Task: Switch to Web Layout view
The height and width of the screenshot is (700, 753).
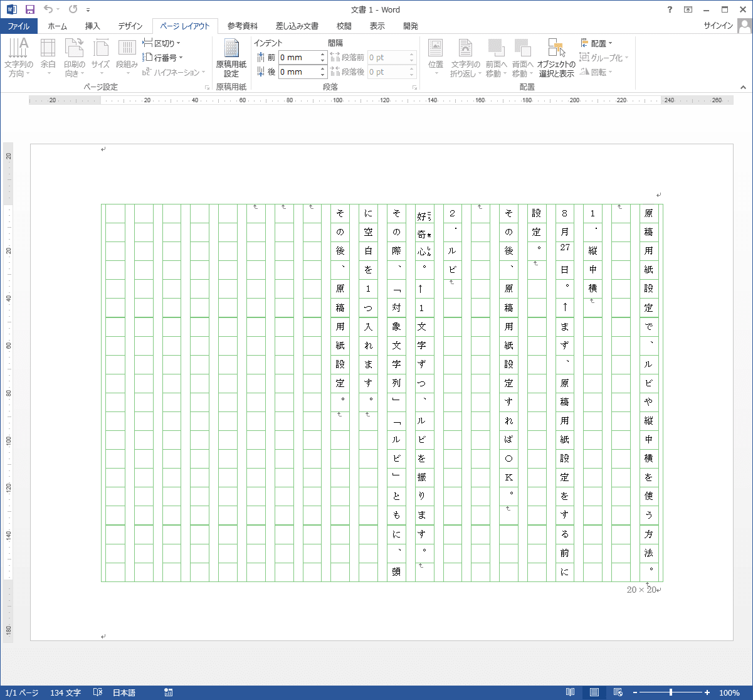Action: 618,692
